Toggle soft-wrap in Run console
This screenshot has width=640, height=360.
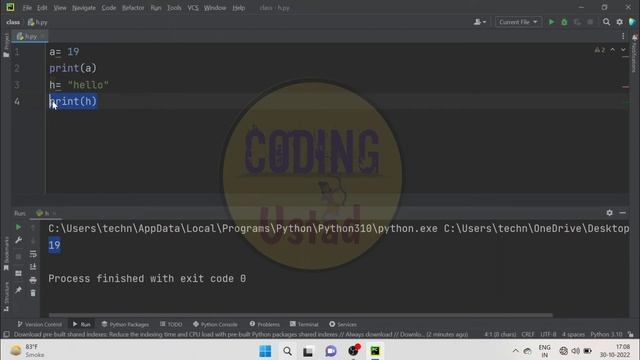[33, 254]
